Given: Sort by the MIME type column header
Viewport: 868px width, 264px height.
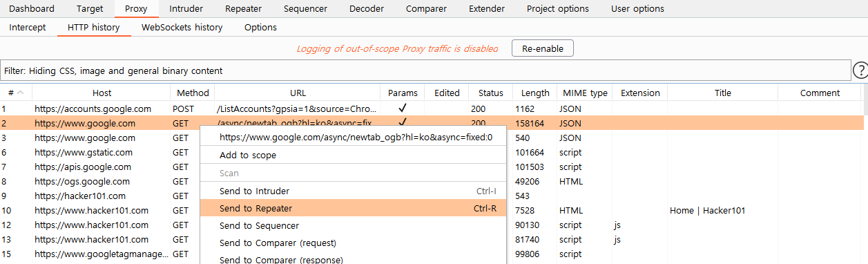Looking at the screenshot, I should tap(585, 93).
